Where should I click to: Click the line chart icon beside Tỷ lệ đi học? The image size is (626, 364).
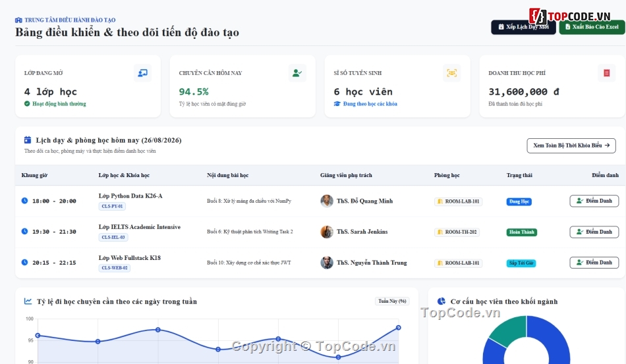28,301
